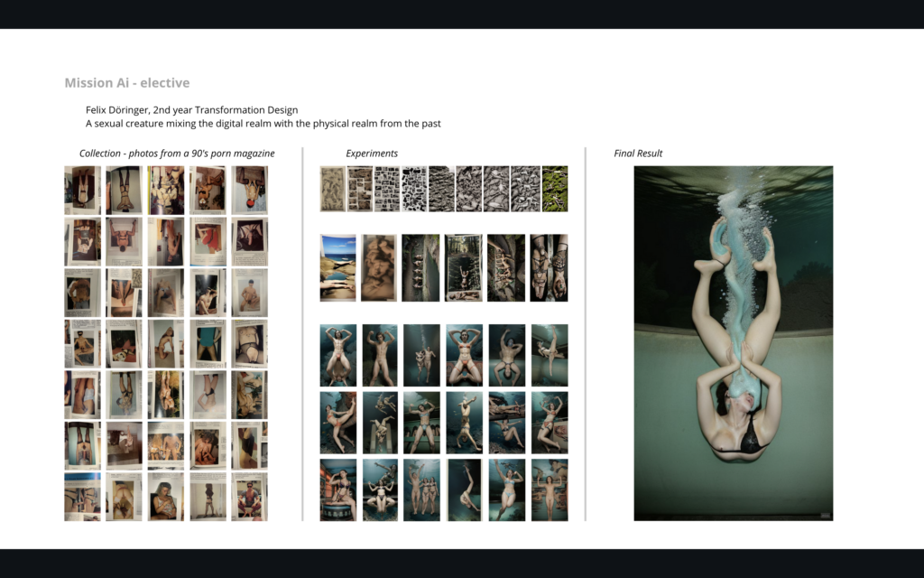Select the "Felix Döringer, 2nd year Transformation Design" line
The height and width of the screenshot is (578, 924).
click(x=191, y=110)
